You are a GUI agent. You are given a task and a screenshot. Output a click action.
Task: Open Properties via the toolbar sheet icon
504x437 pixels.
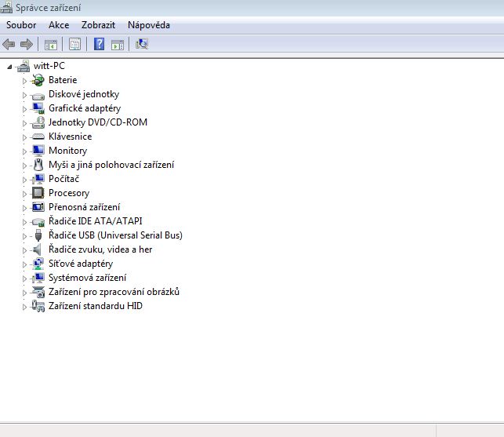(75, 45)
